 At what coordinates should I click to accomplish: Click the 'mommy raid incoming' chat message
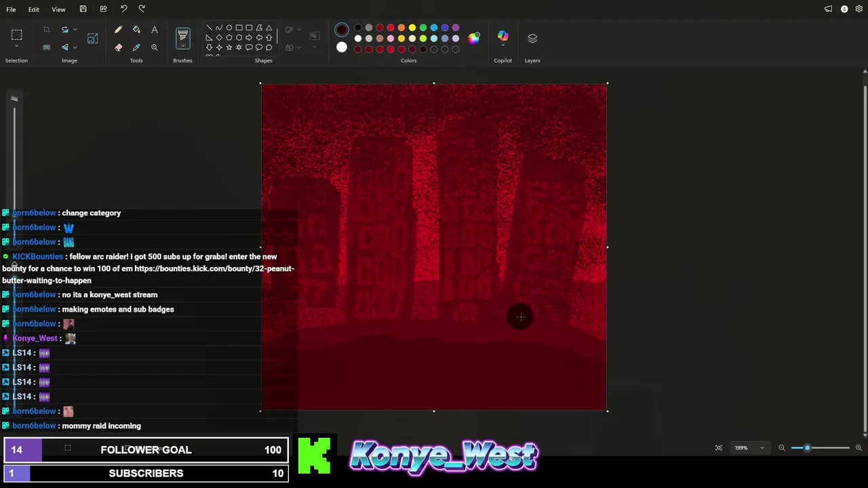pyautogui.click(x=101, y=426)
